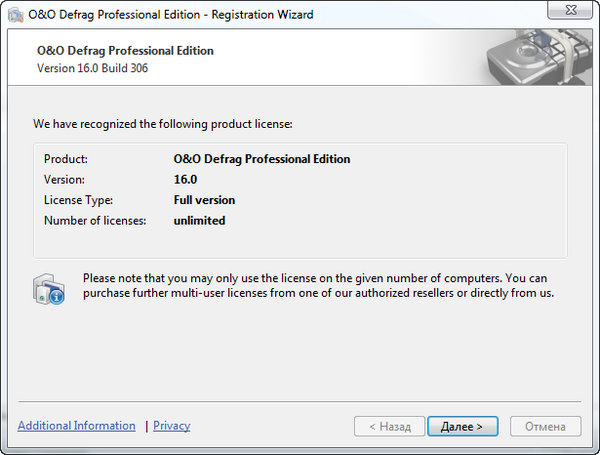Click the Version 16.0 Build 306 text
Viewport: 600px width, 455px height.
tap(97, 68)
